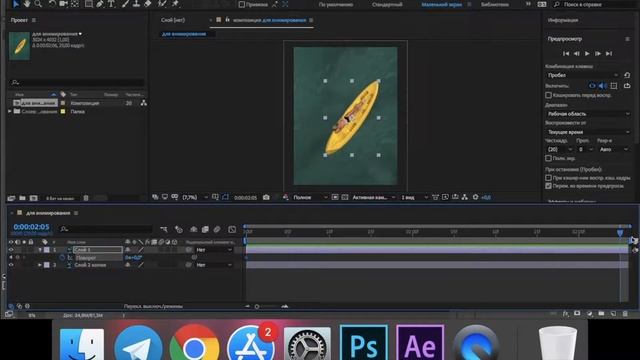Select the Pen tool
The width and height of the screenshot is (640, 360).
pos(100,4)
